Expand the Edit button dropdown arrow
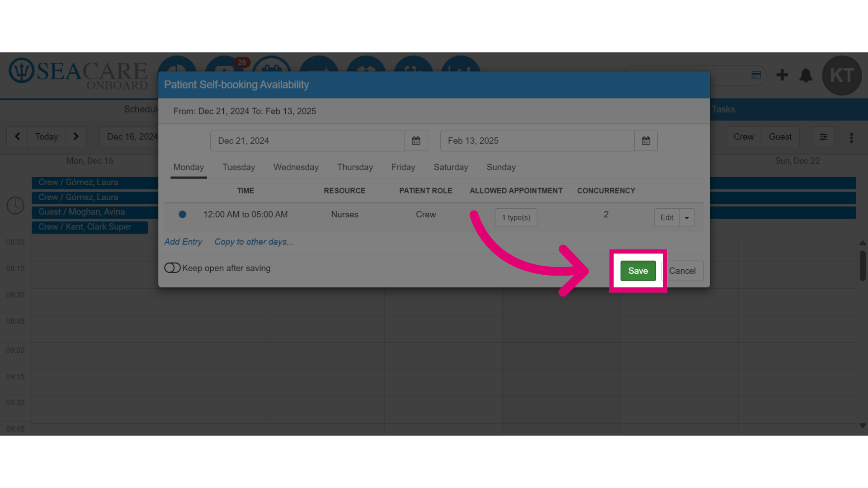This screenshot has height=488, width=868. pos(687,218)
